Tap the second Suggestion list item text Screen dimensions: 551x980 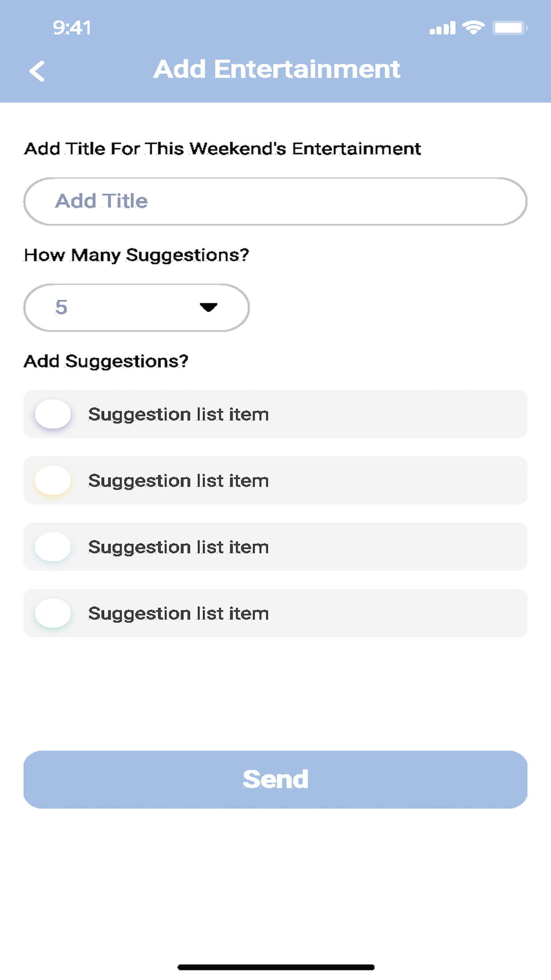(178, 481)
